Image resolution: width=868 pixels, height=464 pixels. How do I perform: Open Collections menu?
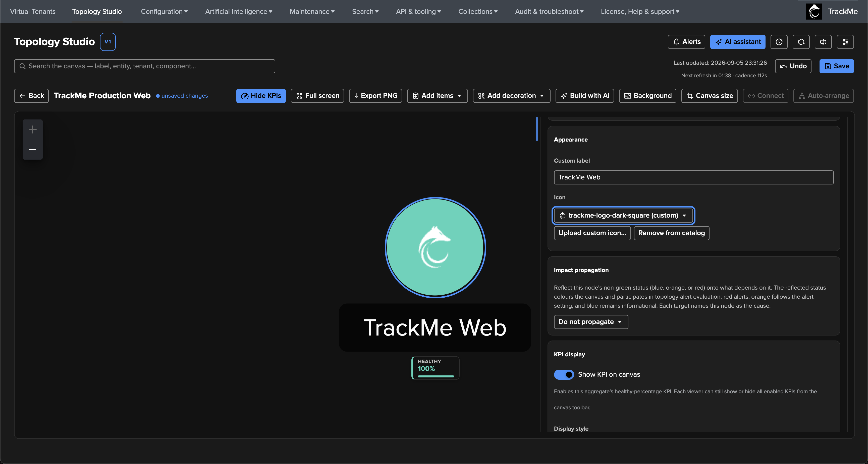click(x=478, y=12)
